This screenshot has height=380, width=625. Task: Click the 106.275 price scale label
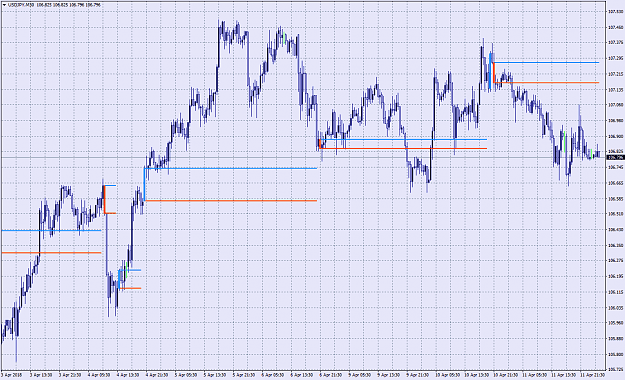click(615, 260)
